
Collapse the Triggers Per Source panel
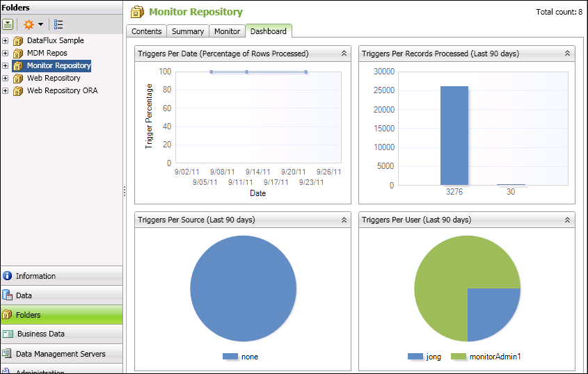pos(343,220)
